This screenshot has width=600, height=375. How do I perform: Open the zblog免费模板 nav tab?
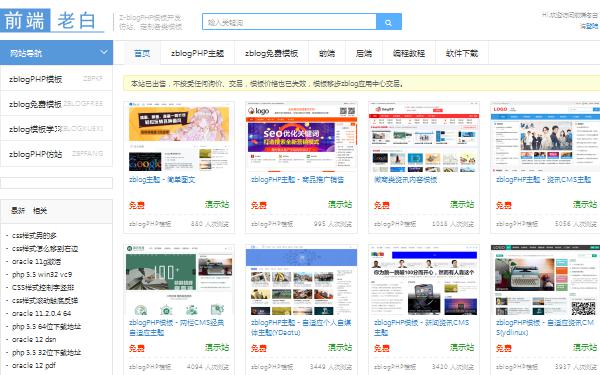coord(271,53)
